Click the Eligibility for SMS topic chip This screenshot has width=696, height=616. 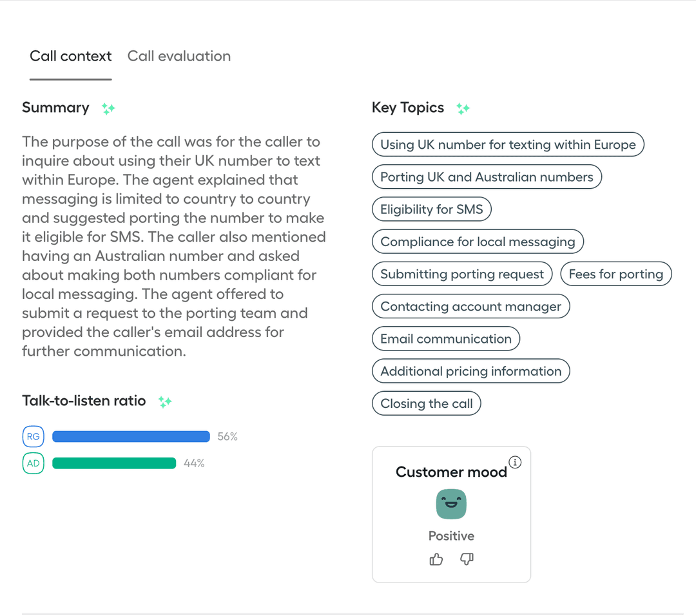point(431,209)
